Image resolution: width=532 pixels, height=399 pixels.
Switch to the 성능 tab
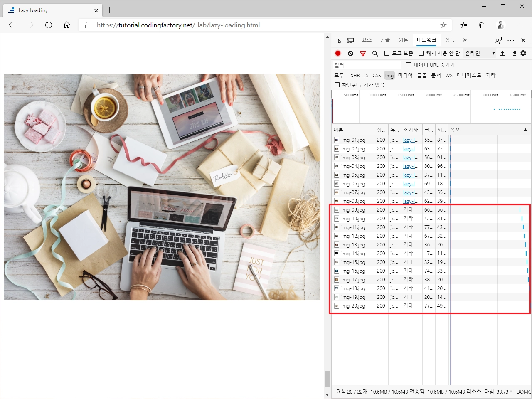point(450,40)
